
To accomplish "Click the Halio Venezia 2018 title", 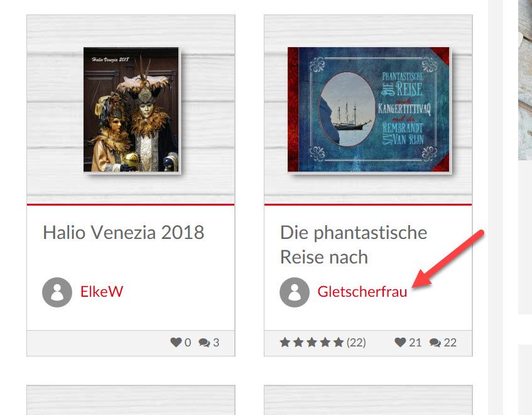I will 124,233.
